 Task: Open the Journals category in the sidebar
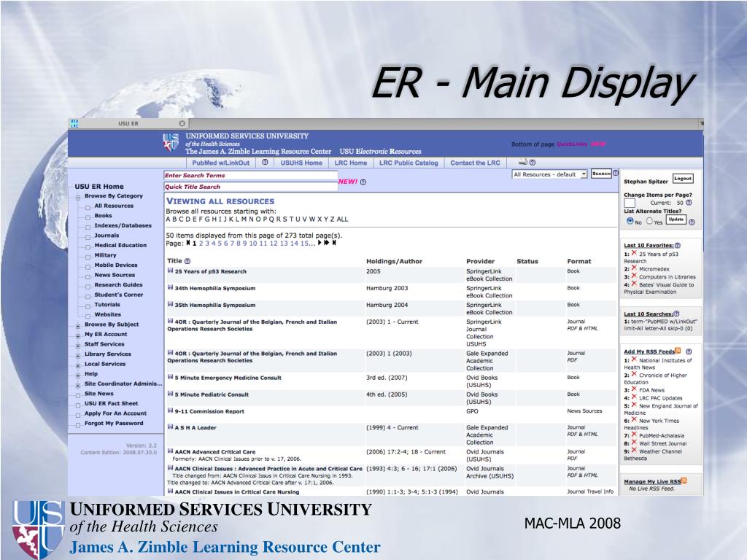(x=107, y=236)
